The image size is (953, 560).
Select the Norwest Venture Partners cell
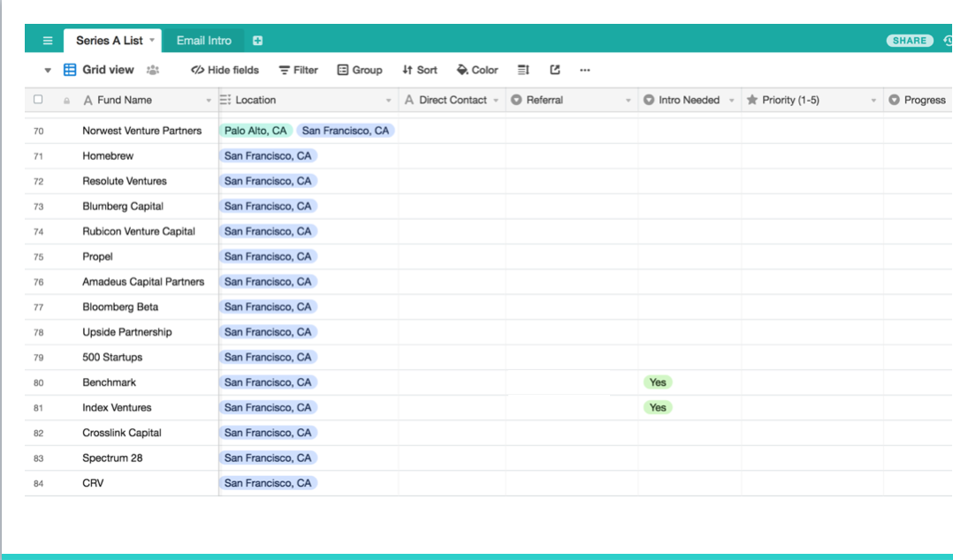141,131
